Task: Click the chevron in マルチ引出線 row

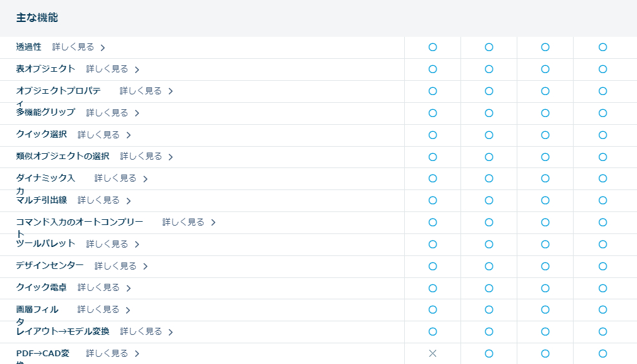Action: point(129,201)
